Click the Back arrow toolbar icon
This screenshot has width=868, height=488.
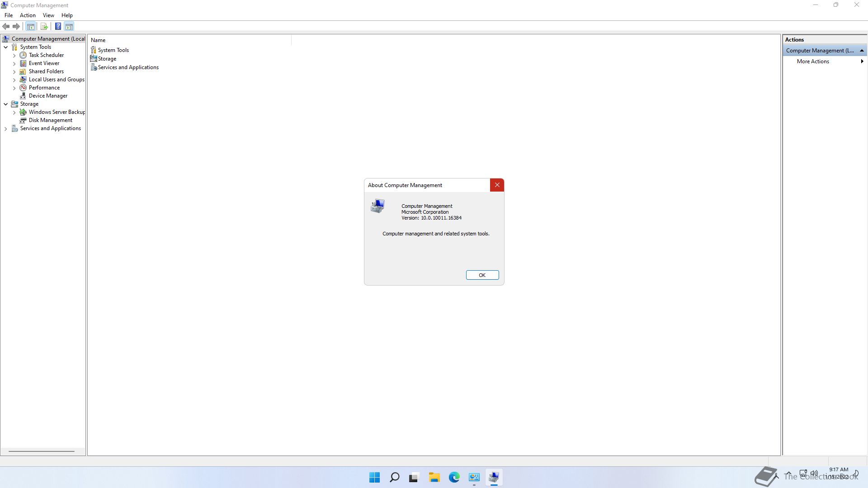(6, 26)
